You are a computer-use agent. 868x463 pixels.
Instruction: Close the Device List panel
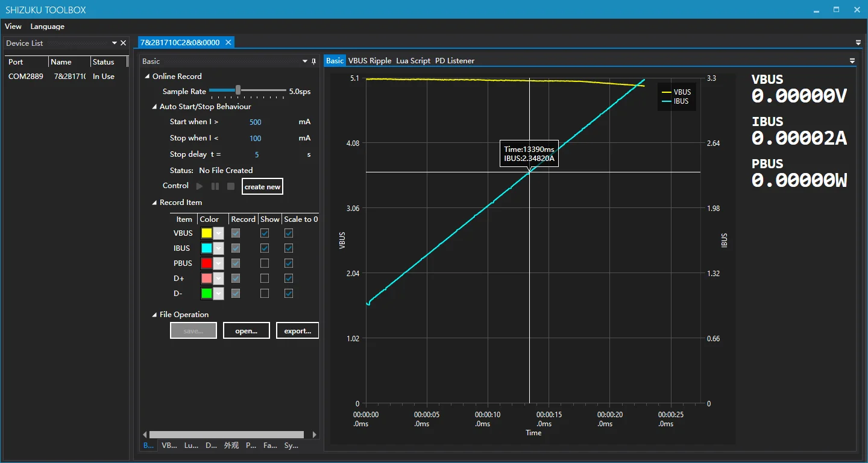[124, 43]
